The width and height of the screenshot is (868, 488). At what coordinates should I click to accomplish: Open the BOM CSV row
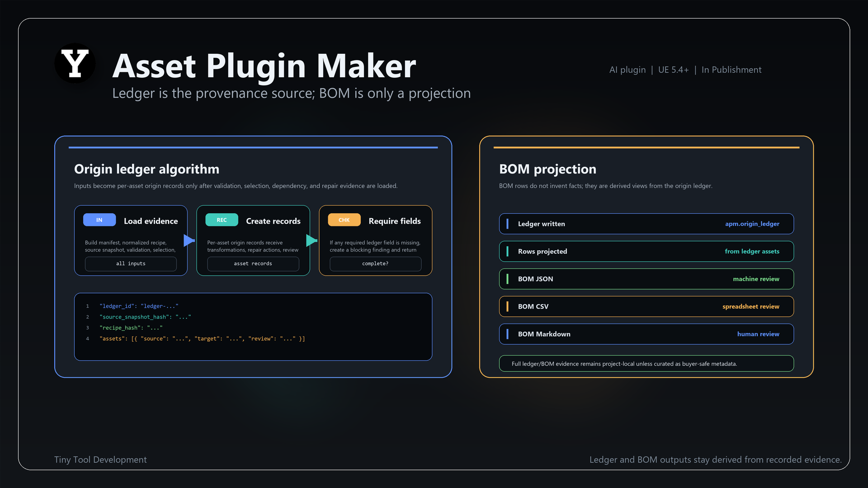tap(646, 306)
